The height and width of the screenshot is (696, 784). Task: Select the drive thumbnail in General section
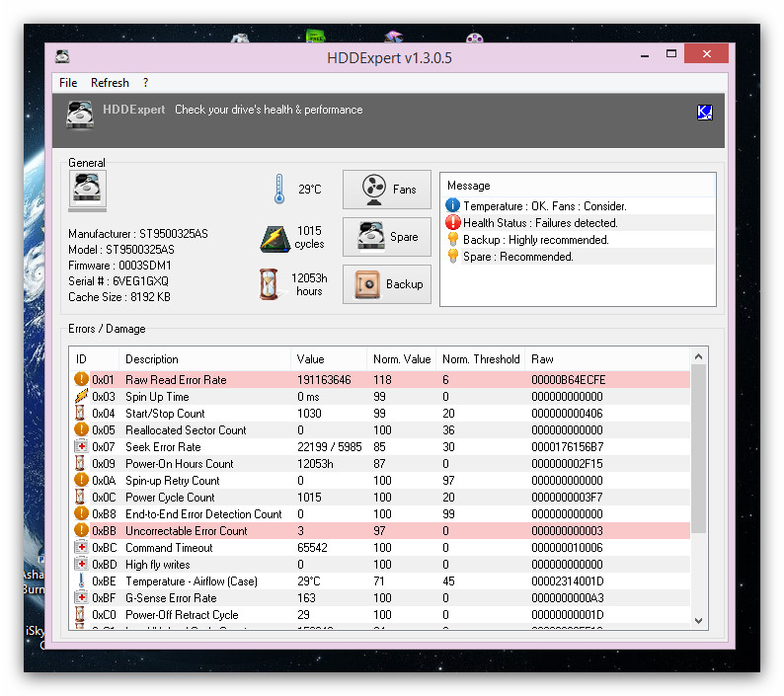[x=87, y=189]
